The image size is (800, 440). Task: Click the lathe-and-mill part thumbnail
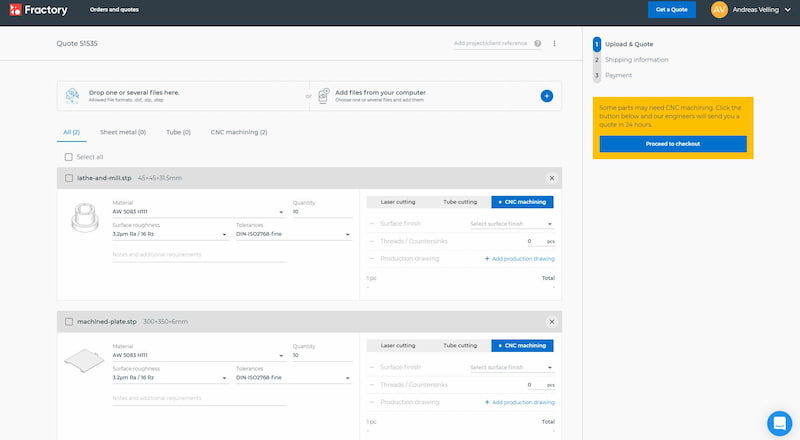[x=85, y=216]
